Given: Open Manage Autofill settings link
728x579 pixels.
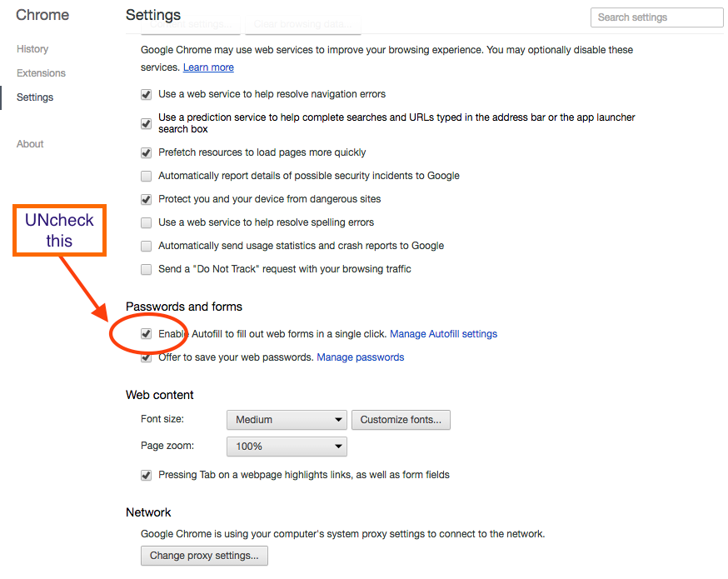Looking at the screenshot, I should (443, 334).
